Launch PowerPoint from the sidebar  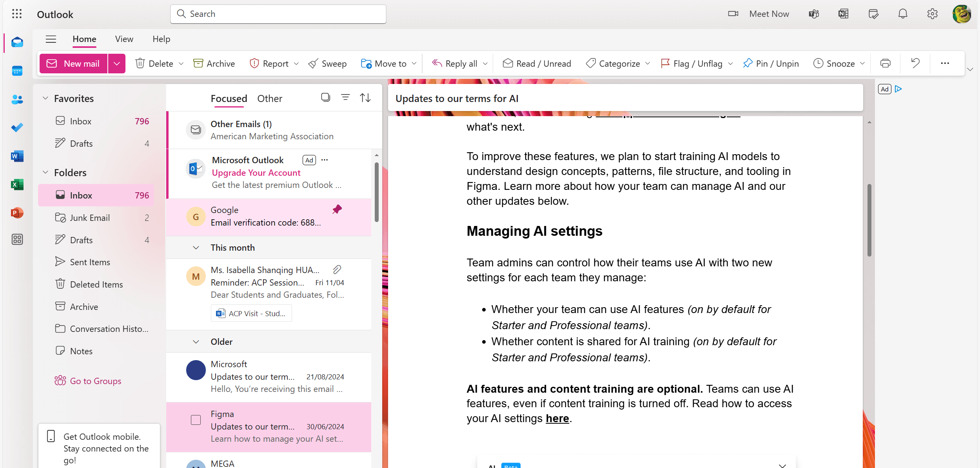click(x=17, y=213)
